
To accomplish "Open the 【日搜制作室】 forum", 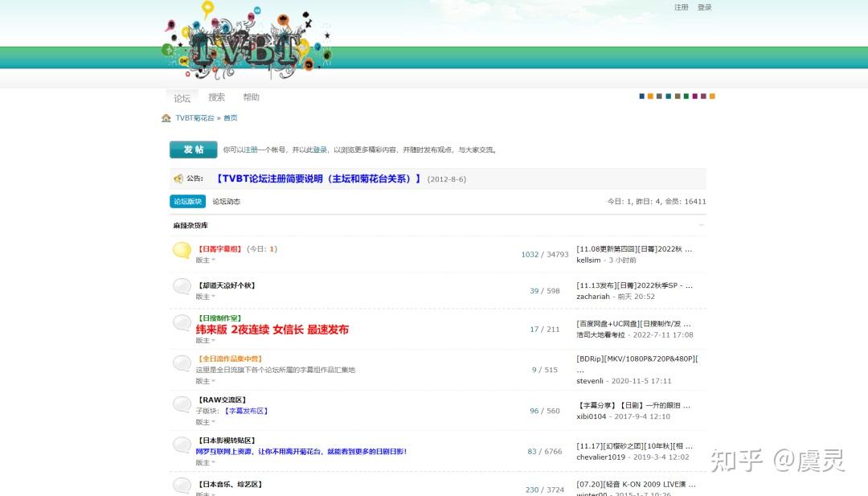I will [219, 318].
